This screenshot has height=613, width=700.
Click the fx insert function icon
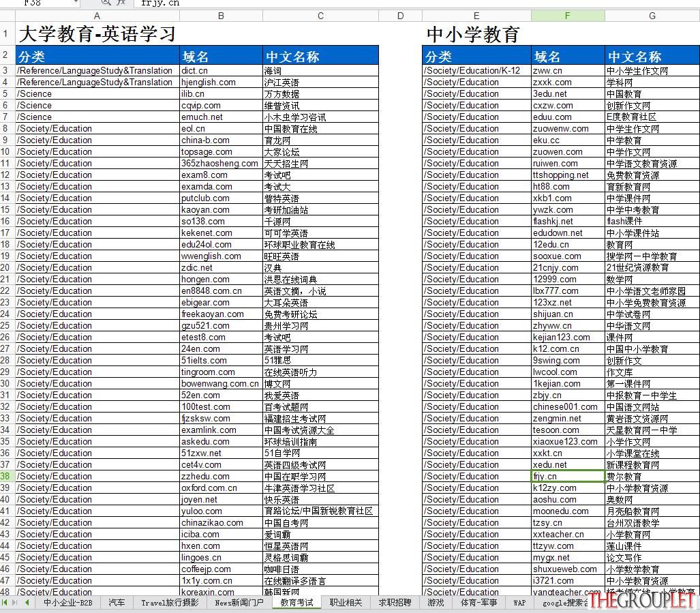pyautogui.click(x=121, y=3)
